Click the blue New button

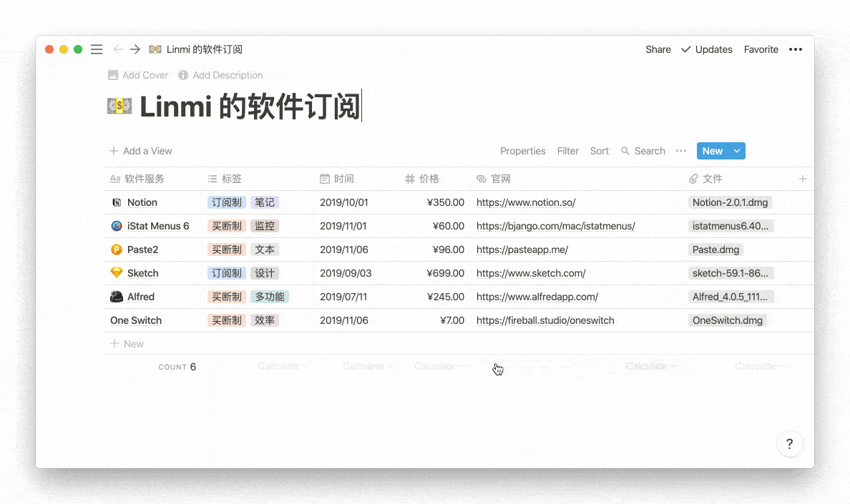point(713,151)
